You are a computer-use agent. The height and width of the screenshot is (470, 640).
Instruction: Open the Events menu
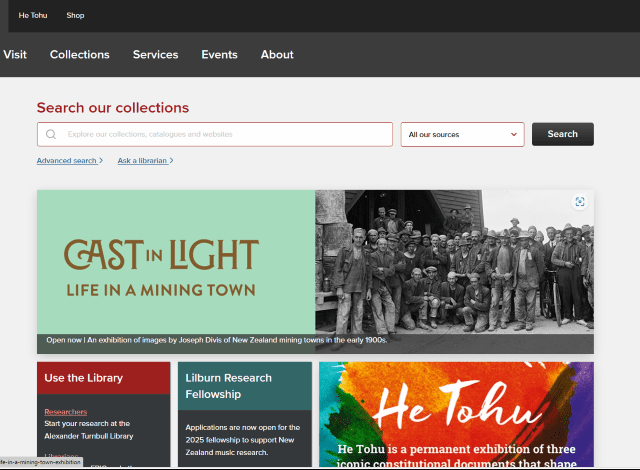pyautogui.click(x=219, y=54)
